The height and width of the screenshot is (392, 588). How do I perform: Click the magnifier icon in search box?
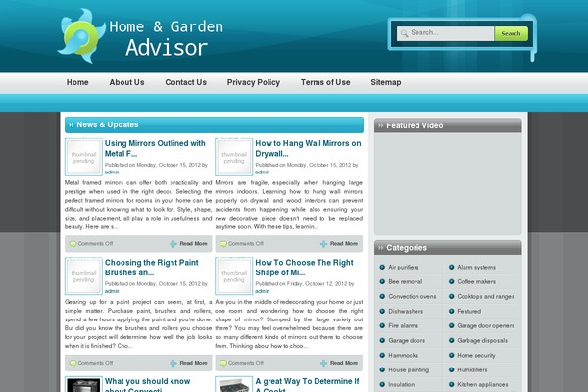(x=404, y=33)
